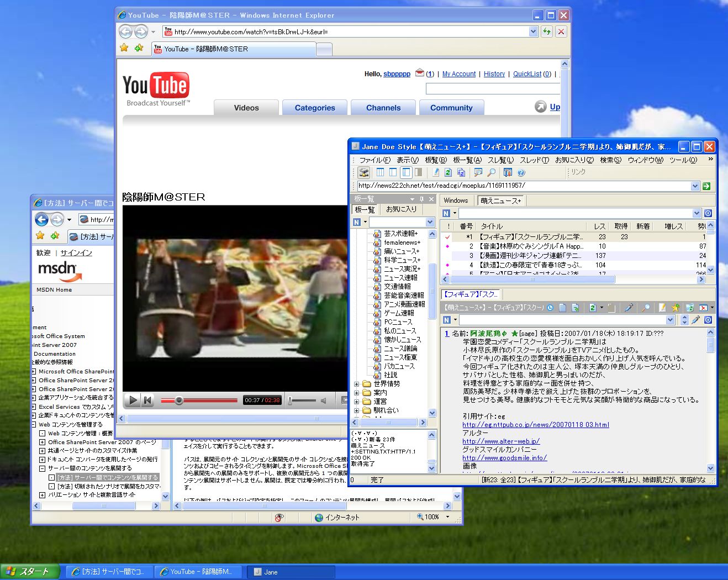This screenshot has width=728, height=580.
Task: Click the green refresh icon in Jane toolbar
Action: [x=448, y=172]
